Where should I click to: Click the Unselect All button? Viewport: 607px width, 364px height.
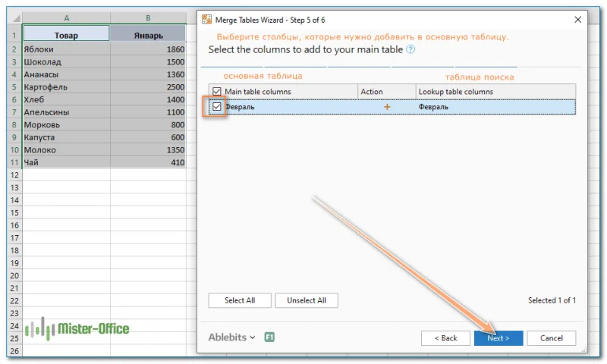307,300
